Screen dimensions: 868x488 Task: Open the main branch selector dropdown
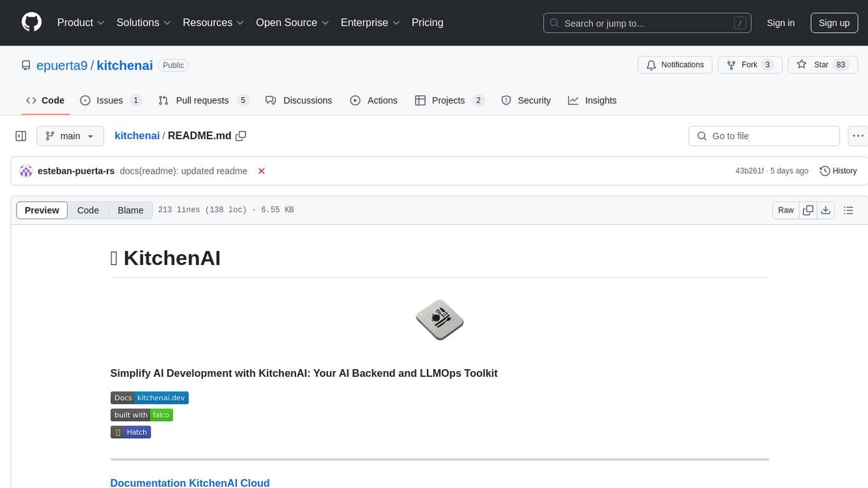70,136
